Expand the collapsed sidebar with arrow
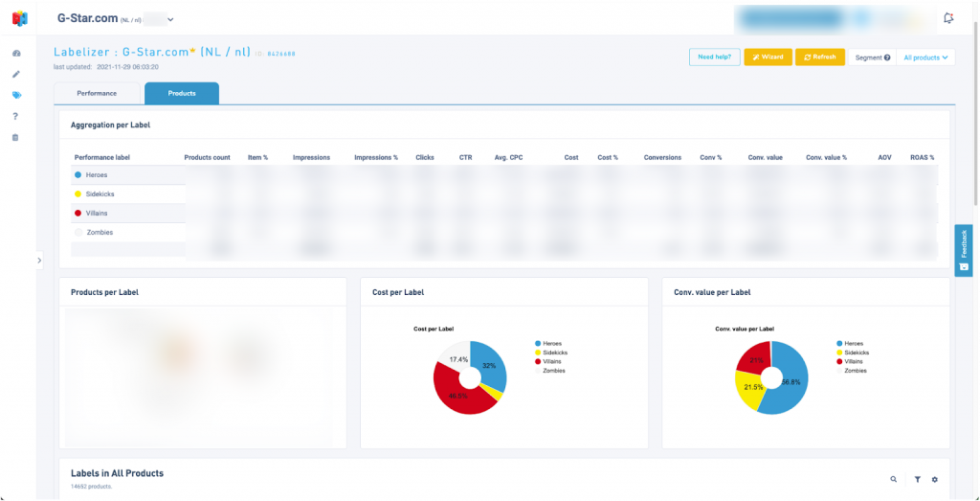The image size is (980, 501). point(39,261)
